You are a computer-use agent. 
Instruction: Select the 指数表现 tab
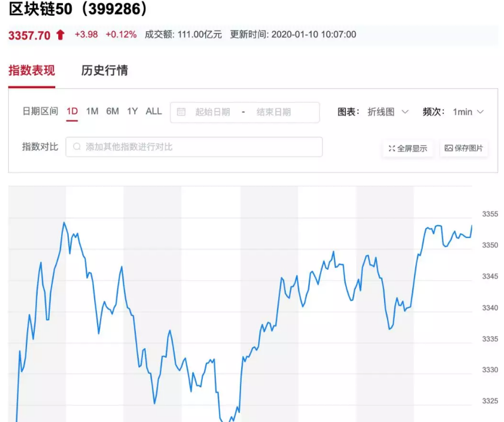tap(32, 71)
